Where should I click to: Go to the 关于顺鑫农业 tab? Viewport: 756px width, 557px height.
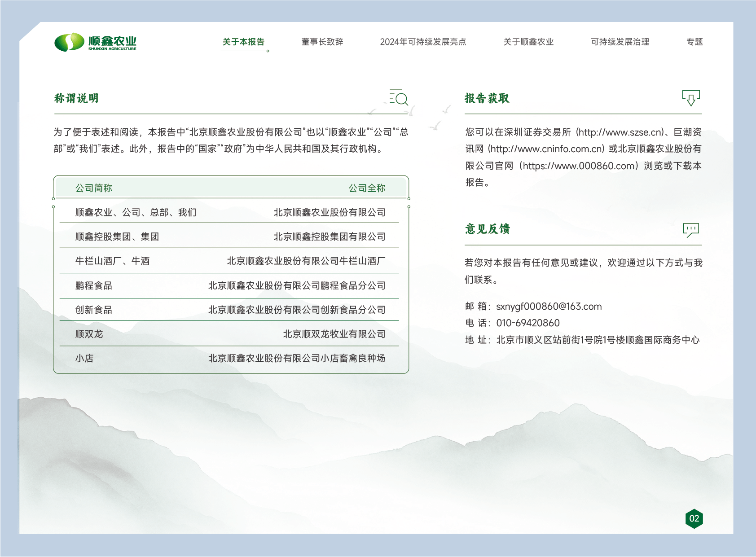(528, 42)
